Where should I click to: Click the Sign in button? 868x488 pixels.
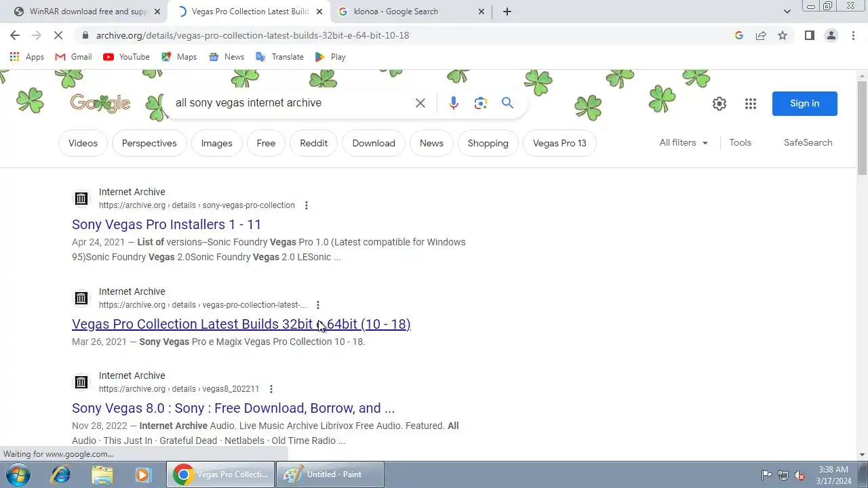point(804,104)
